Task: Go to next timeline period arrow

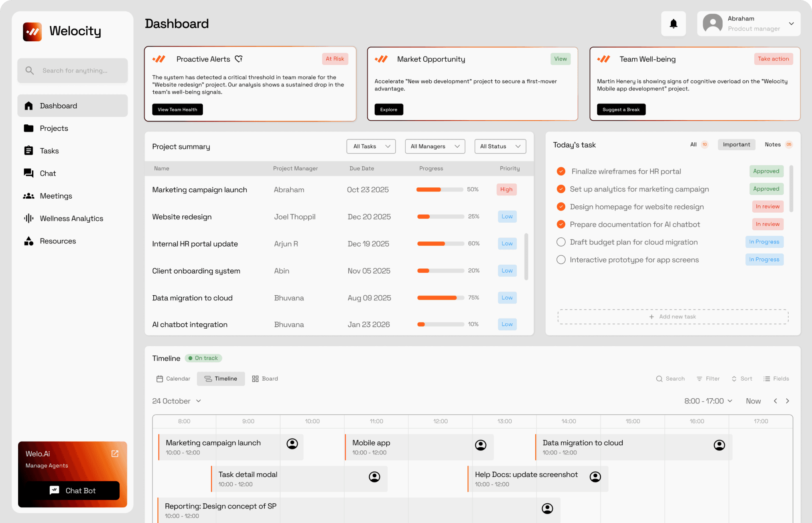Action: [x=788, y=401]
